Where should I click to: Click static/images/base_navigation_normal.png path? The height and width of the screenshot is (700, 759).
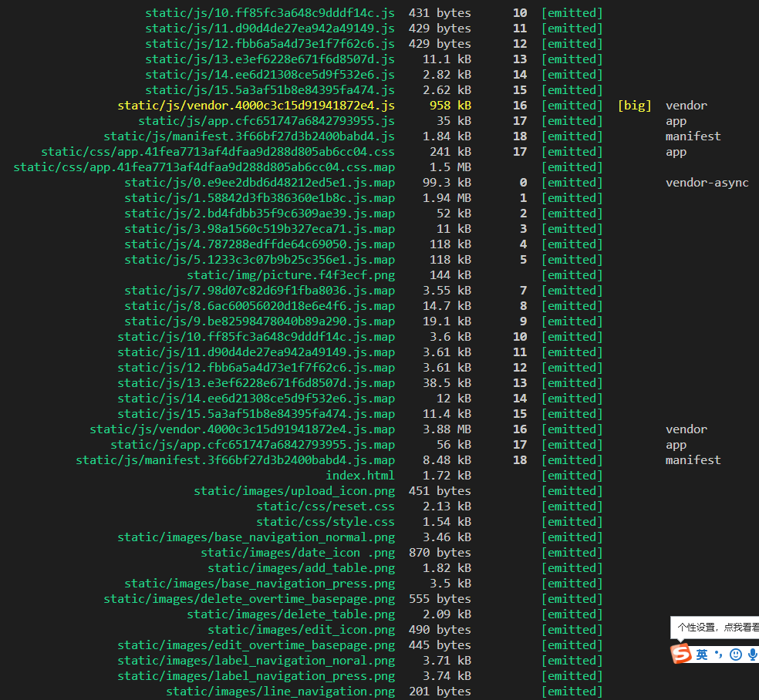[x=256, y=537]
